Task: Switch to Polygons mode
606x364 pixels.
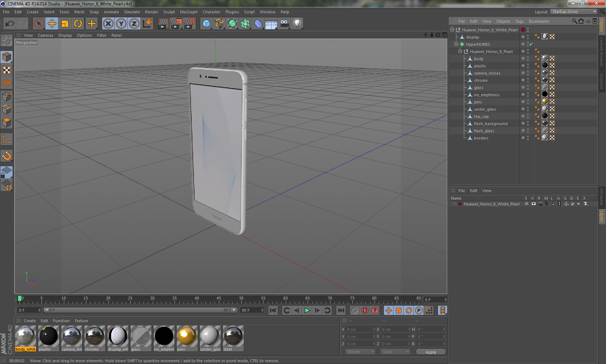Action: [6, 123]
